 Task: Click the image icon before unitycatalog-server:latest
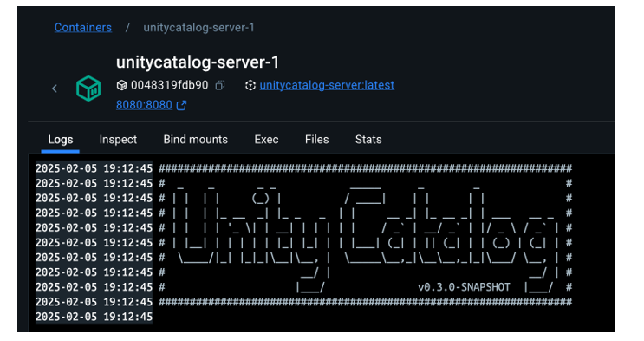pos(250,85)
